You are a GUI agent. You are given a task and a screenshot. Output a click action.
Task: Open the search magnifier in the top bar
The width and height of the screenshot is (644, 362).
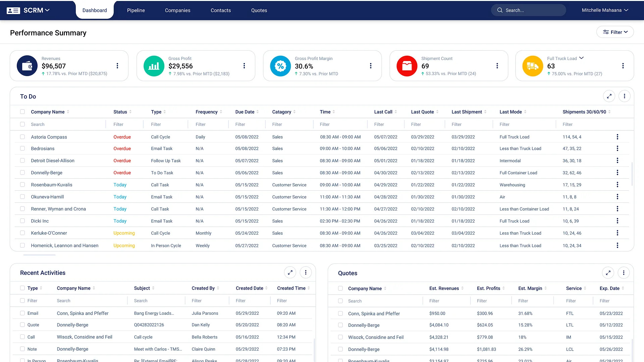coord(500,10)
